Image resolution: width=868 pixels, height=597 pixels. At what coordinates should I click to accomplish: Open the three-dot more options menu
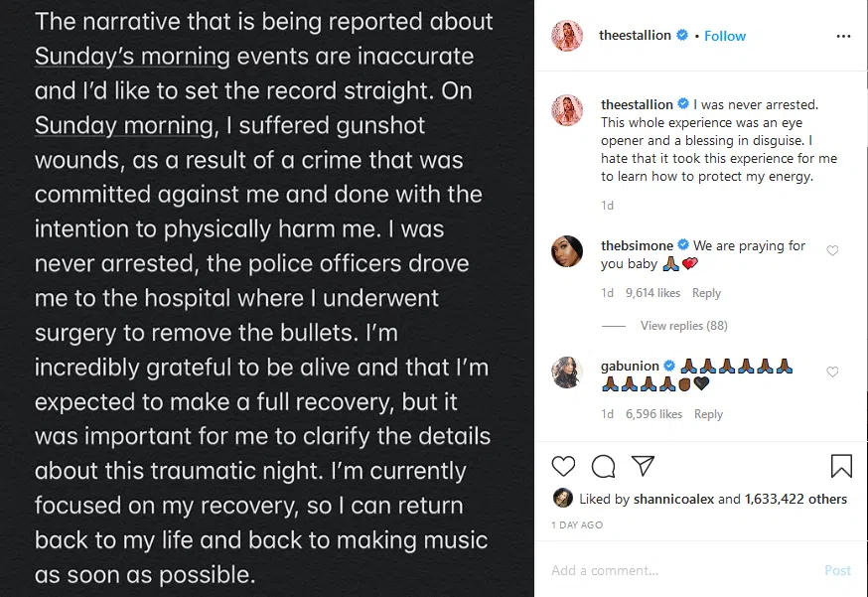pyautogui.click(x=843, y=36)
